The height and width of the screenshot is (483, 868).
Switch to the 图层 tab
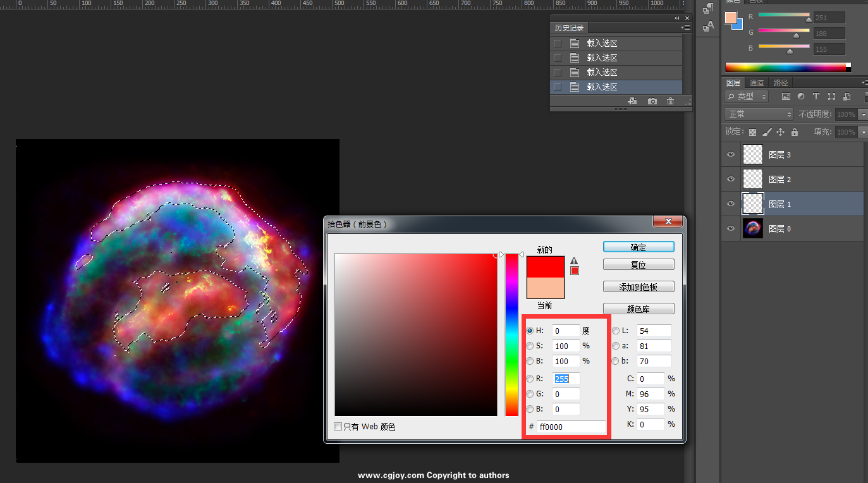(x=733, y=83)
